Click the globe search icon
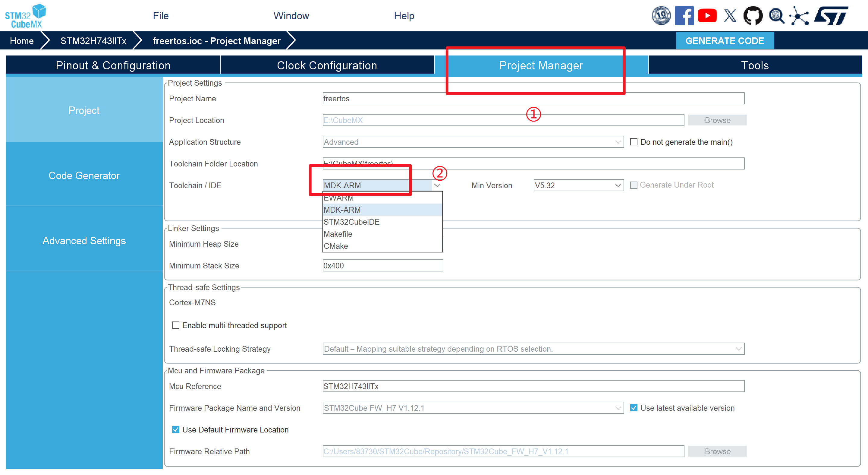Viewport: 868px width, 475px height. pyautogui.click(x=776, y=15)
